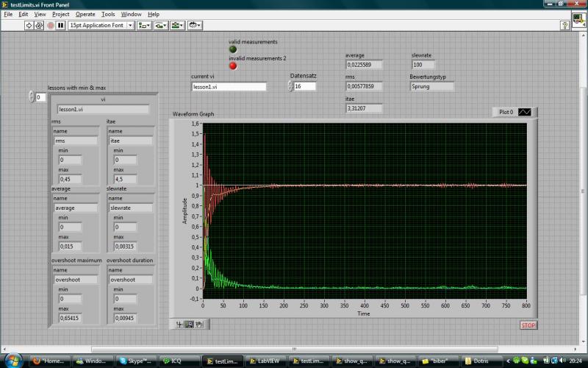Click the invalid measurements 2 red LED
The height and width of the screenshot is (368, 588).
click(x=233, y=66)
